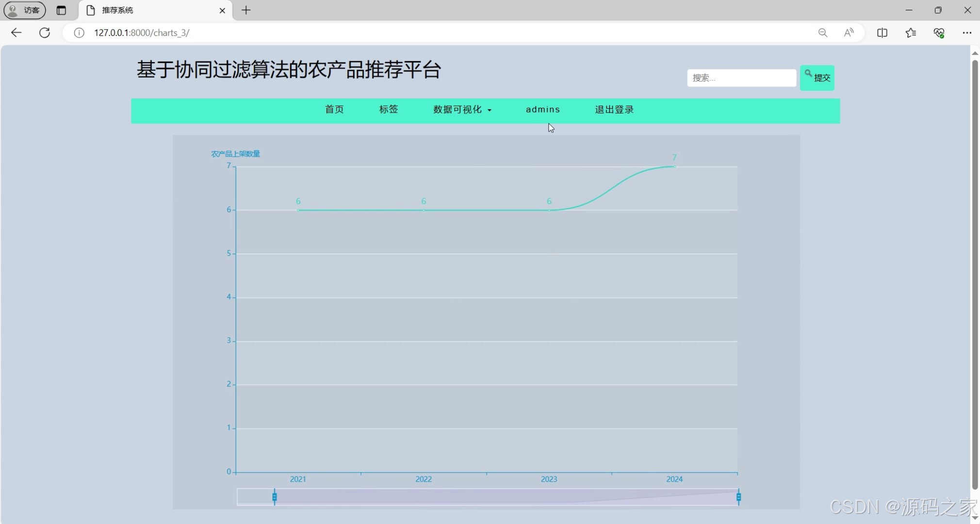The width and height of the screenshot is (980, 524).
Task: Click the 2023 data point on line
Action: click(x=549, y=210)
